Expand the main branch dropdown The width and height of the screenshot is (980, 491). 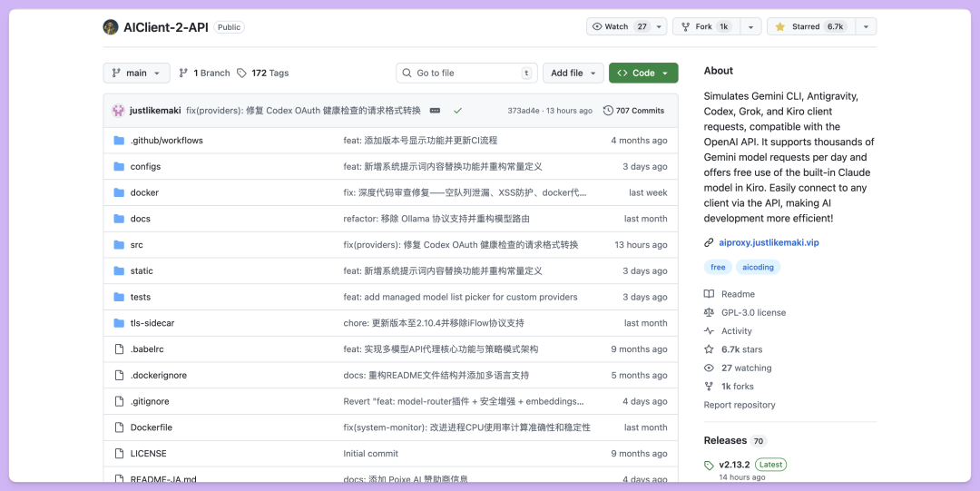(136, 73)
